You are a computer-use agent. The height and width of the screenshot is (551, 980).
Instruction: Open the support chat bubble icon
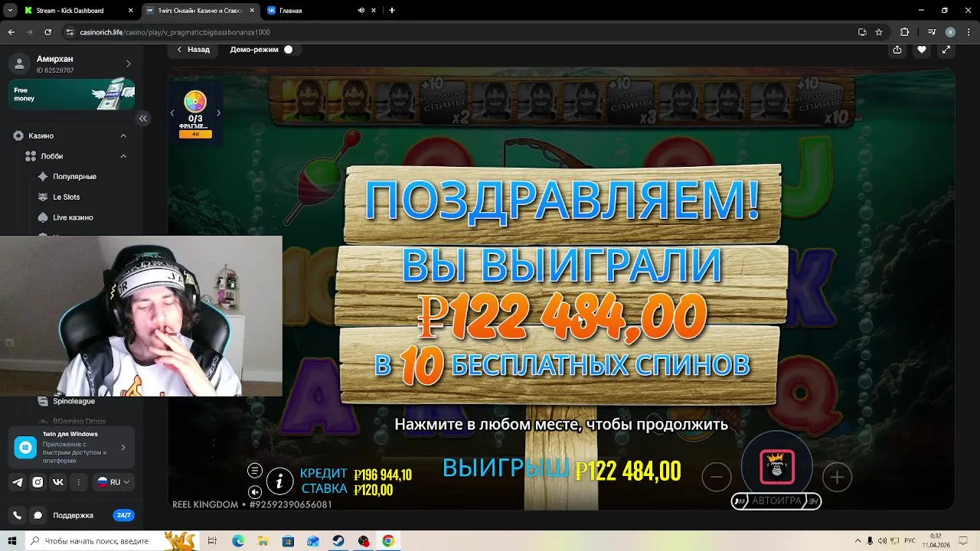coord(38,516)
